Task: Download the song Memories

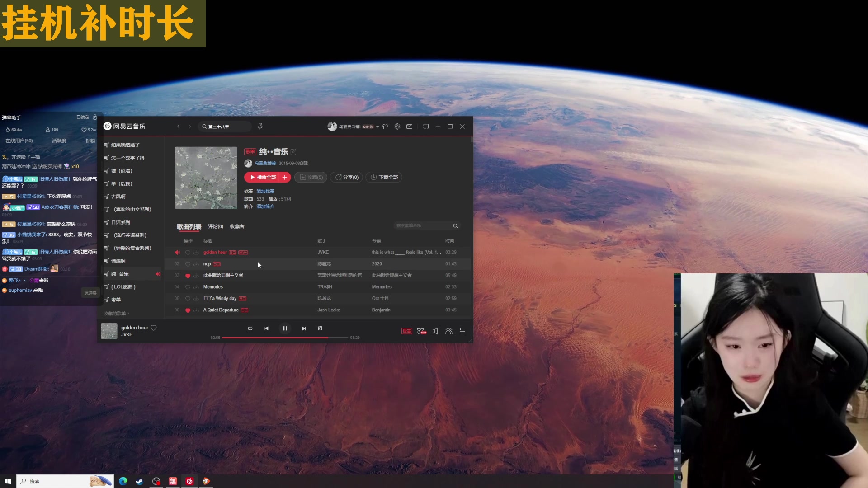Action: coord(196,287)
